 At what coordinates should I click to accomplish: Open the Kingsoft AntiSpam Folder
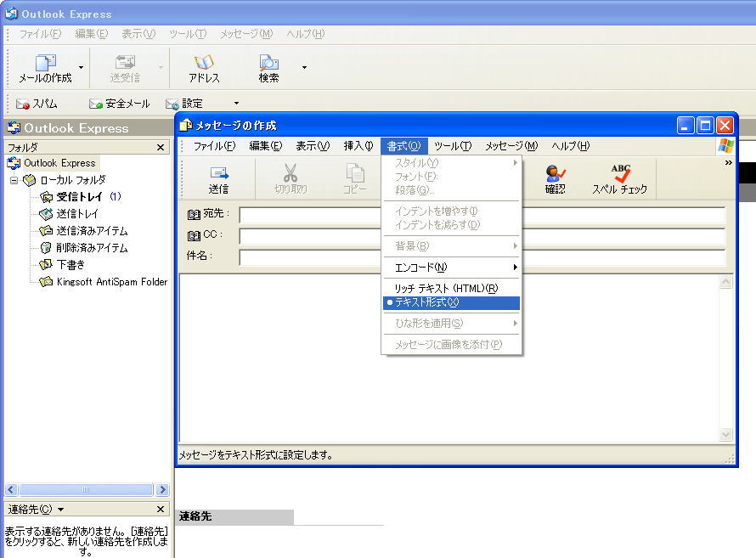(x=103, y=281)
